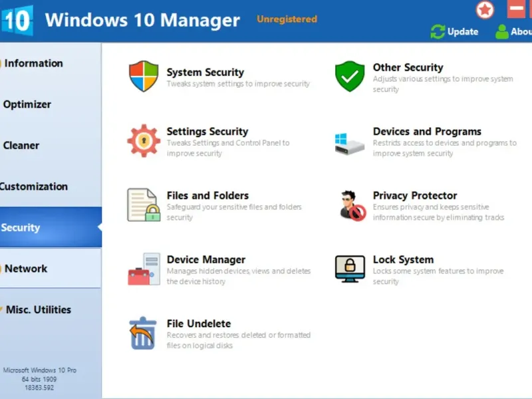Click 'Adjusts various settings to improve system' text
Image resolution: width=532 pixels, height=399 pixels.
[x=443, y=78]
